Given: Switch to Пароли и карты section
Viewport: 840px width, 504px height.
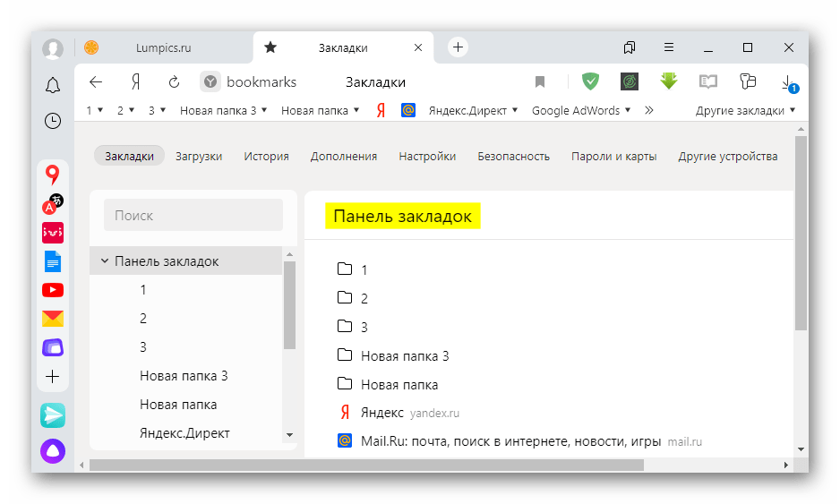Looking at the screenshot, I should 614,157.
